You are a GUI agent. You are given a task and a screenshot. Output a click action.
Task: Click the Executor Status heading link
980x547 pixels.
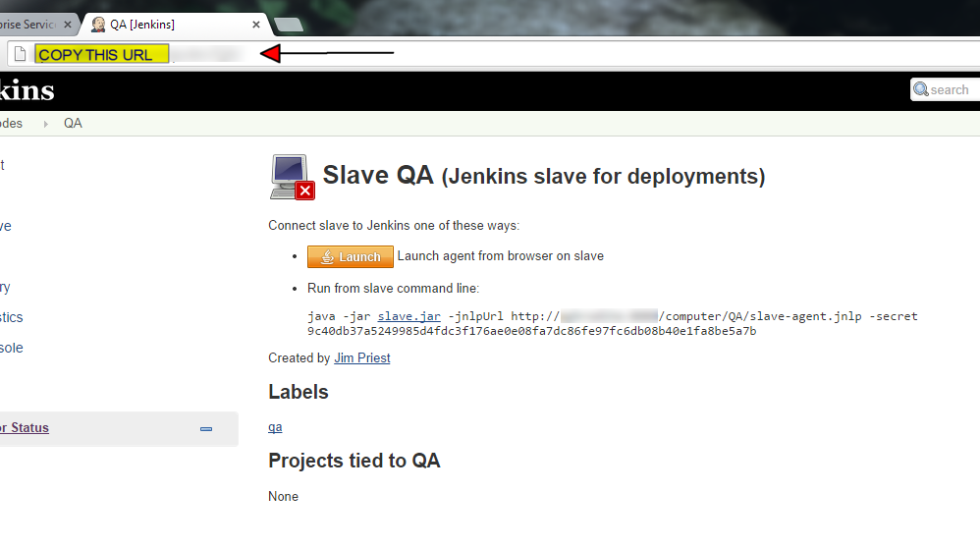tap(24, 428)
